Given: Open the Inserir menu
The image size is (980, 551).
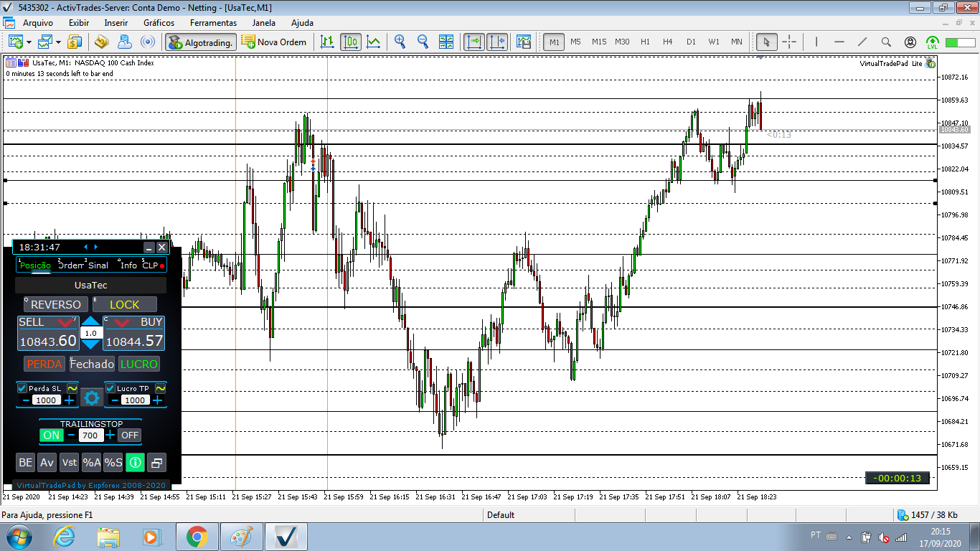Looking at the screenshot, I should tap(116, 23).
